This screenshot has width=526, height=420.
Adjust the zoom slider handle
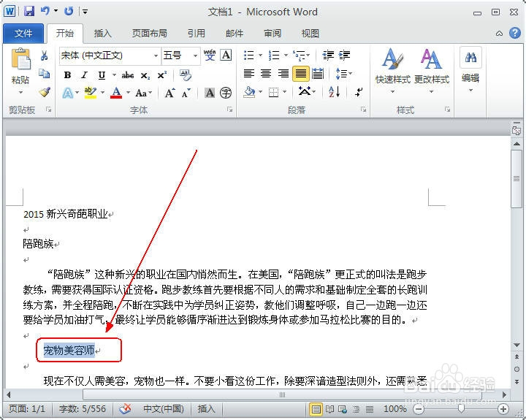461,408
